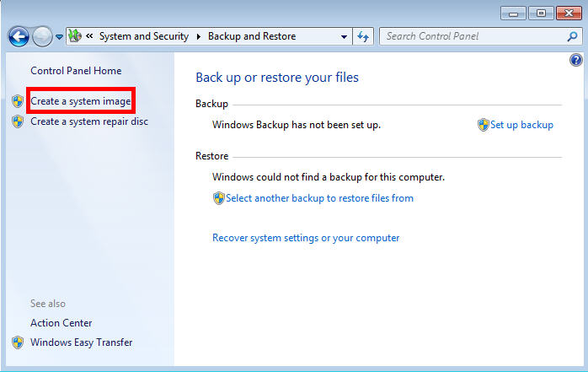The image size is (588, 372).
Task: Click the shield icon beside Set up backup
Action: 483,125
